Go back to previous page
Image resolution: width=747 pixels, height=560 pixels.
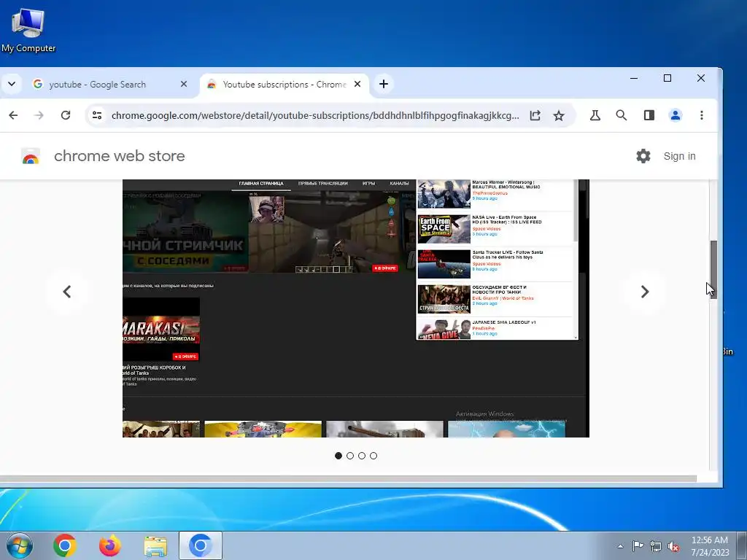(13, 115)
